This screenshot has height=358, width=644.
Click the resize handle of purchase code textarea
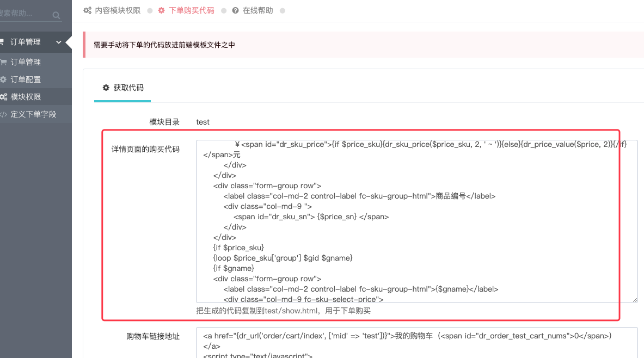pyautogui.click(x=635, y=300)
